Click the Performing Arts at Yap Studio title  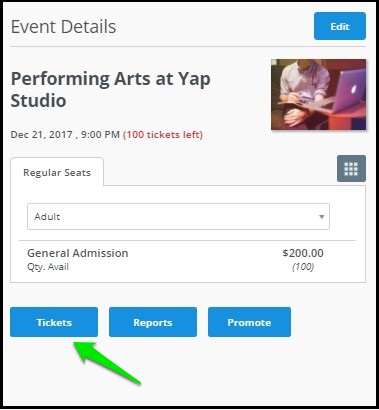[110, 90]
